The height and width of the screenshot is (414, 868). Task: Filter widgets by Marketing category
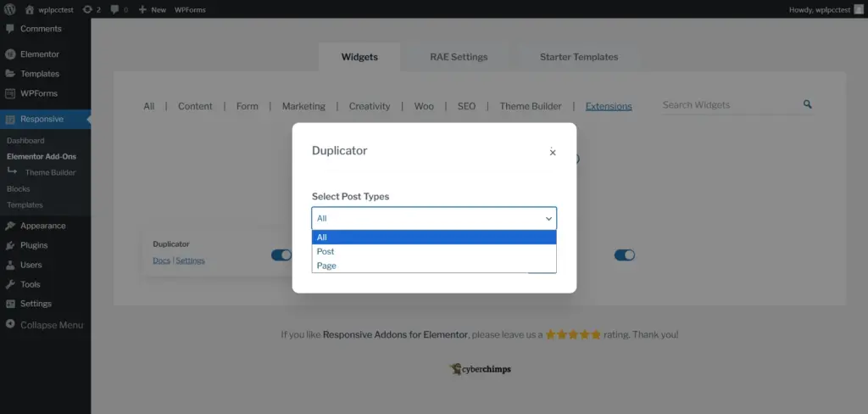[x=303, y=106]
